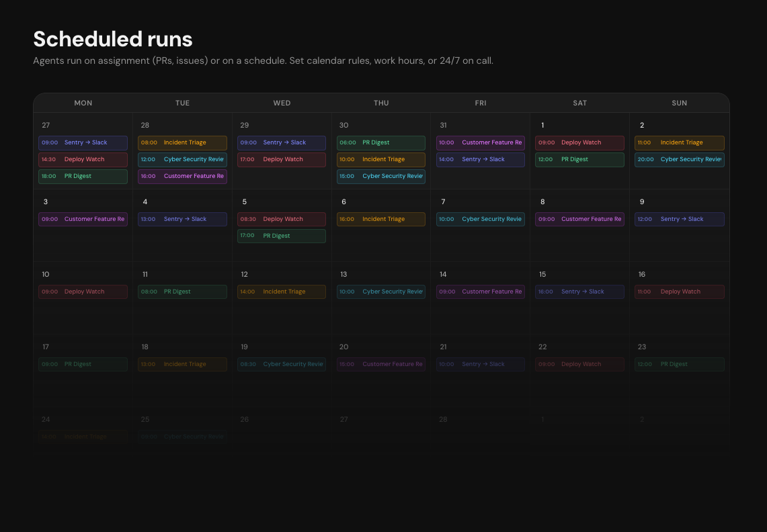Open the 14:30 Deploy Watch run on Monday 27
Screen dimensions: 767x532
tap(83, 159)
